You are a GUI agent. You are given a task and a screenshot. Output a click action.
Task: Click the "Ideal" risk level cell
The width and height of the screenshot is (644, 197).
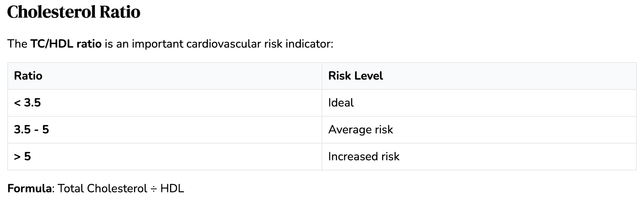[x=341, y=103]
